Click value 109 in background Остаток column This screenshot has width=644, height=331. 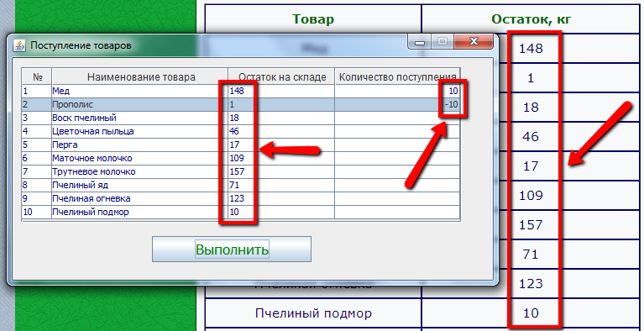pyautogui.click(x=531, y=195)
